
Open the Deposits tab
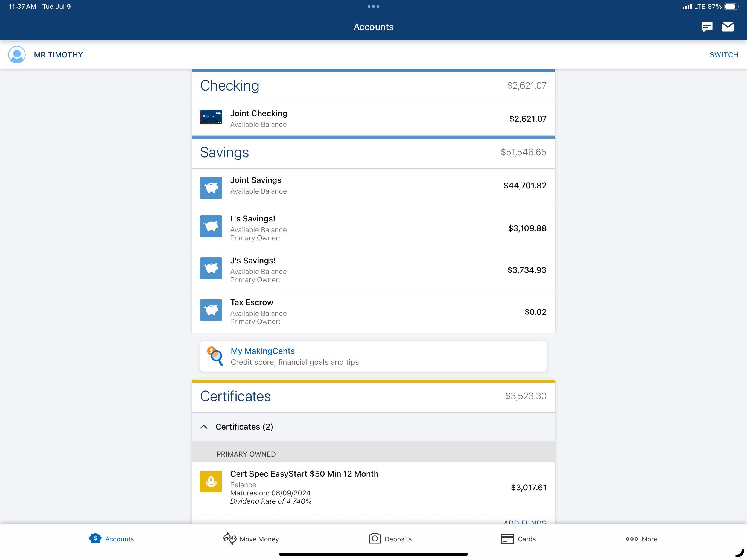pyautogui.click(x=390, y=539)
